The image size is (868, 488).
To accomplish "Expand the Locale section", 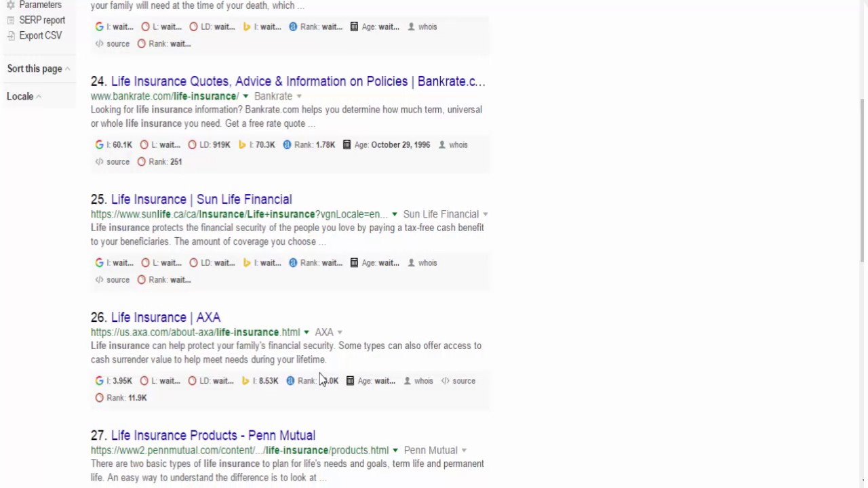I will (24, 96).
